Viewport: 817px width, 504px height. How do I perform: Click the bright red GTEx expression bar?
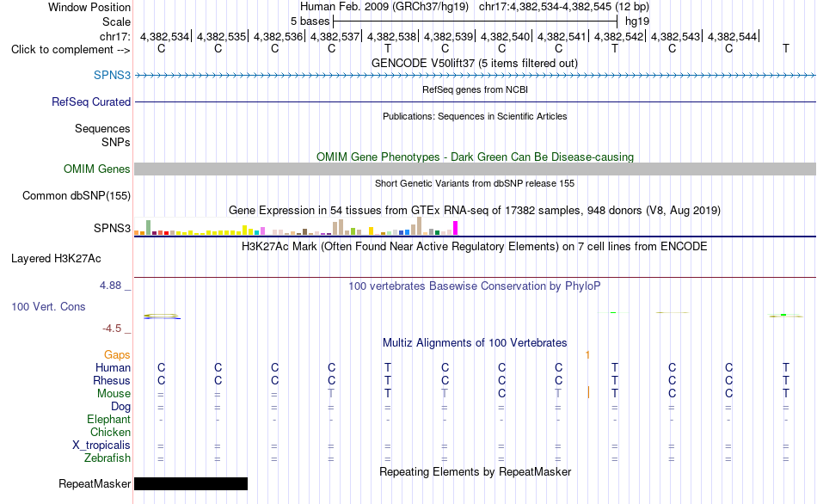(x=166, y=233)
